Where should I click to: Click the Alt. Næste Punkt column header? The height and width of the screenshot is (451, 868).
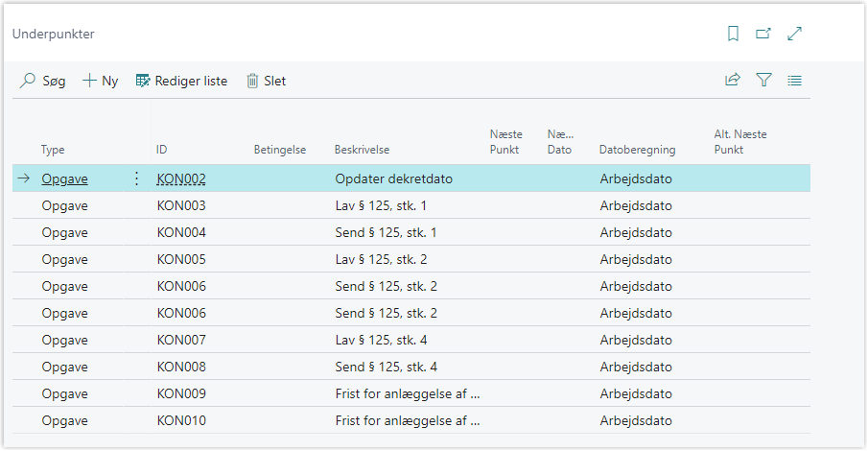[x=740, y=142]
